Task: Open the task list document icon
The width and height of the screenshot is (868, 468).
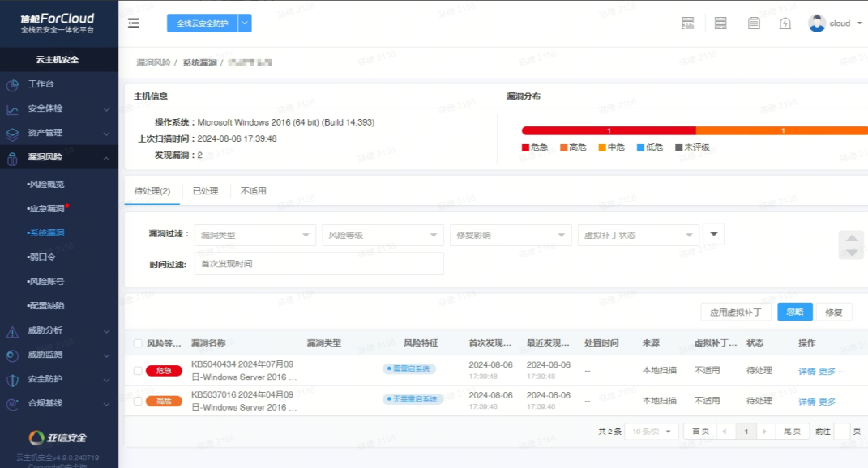Action: click(x=754, y=23)
